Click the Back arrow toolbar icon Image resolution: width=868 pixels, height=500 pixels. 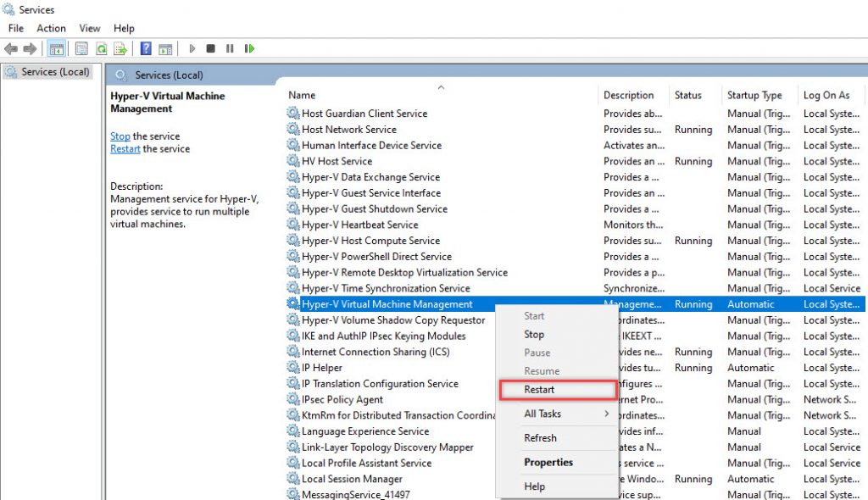click(x=11, y=48)
